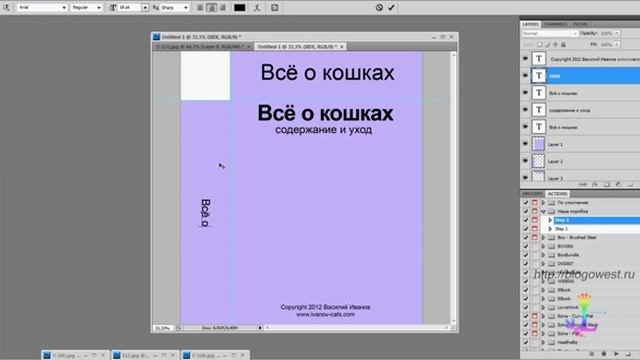
Task: Switch to the Channels tab
Action: pyautogui.click(x=555, y=24)
